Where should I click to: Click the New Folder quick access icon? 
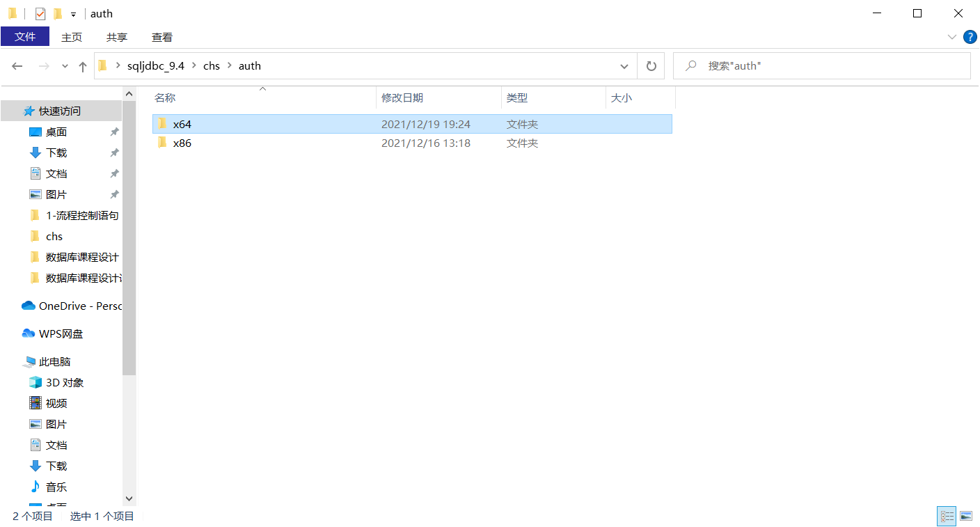tap(58, 13)
